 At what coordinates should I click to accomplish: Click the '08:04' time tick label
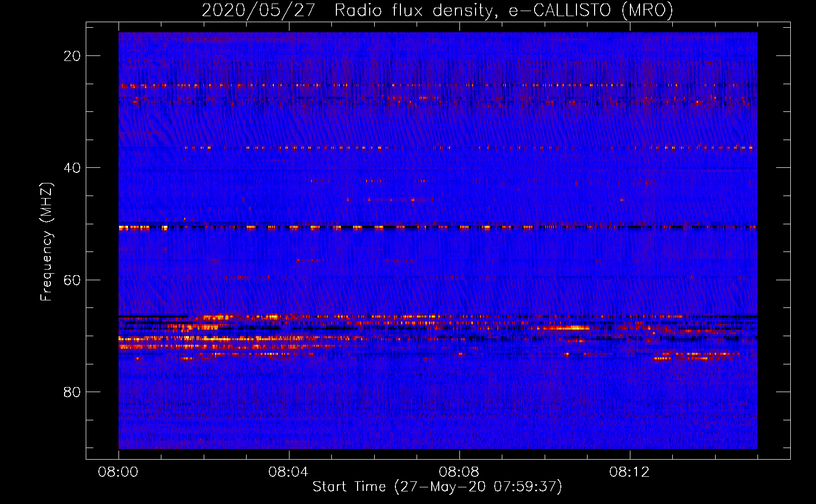288,472
